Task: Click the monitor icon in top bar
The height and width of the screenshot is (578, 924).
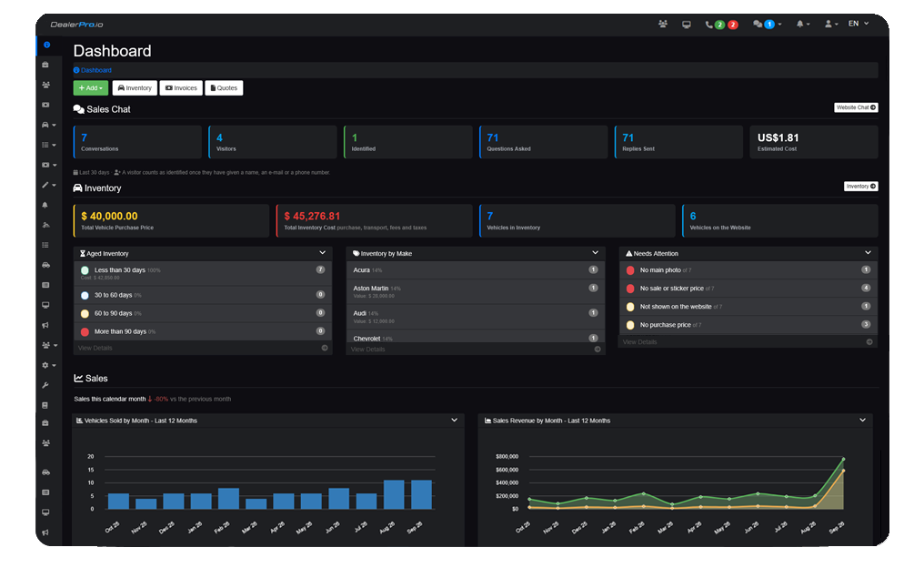Action: tap(687, 25)
